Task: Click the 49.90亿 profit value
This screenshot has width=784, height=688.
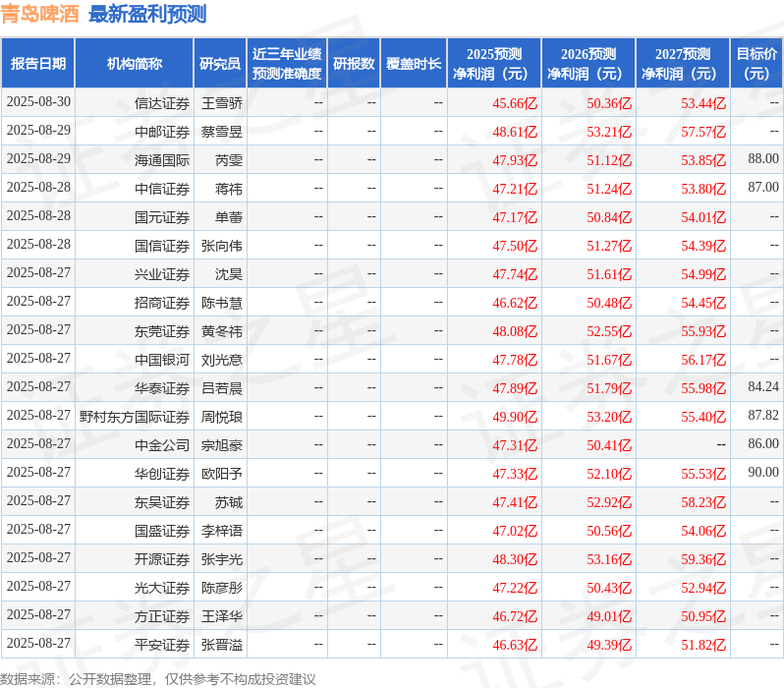Action: (515, 418)
